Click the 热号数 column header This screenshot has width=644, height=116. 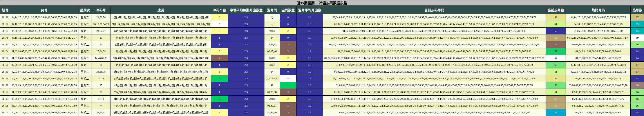(x=637, y=10)
